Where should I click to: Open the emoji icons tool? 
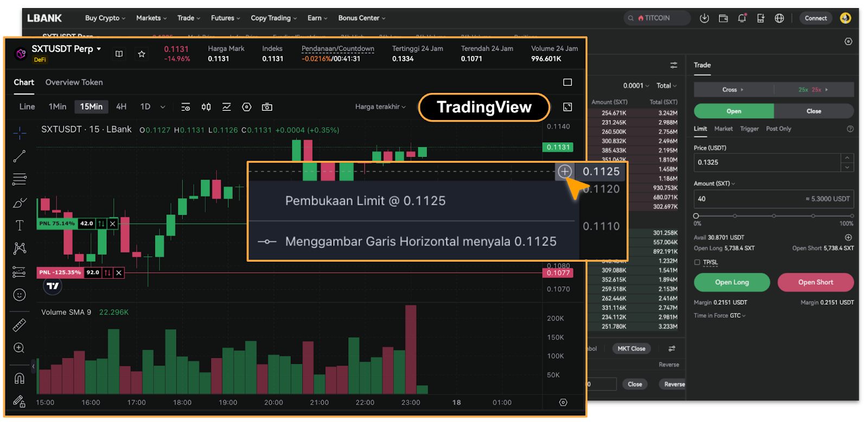20,295
